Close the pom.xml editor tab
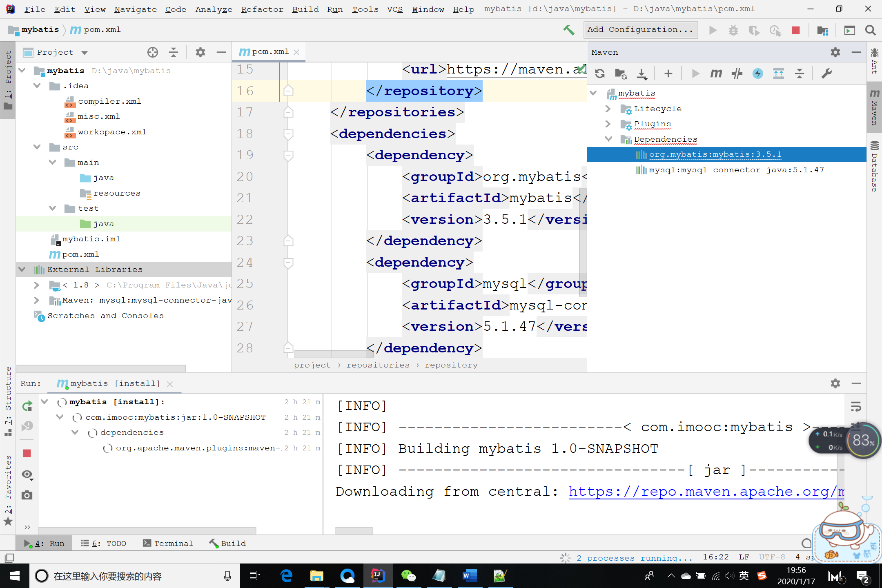Viewport: 882px width, 588px height. point(297,52)
